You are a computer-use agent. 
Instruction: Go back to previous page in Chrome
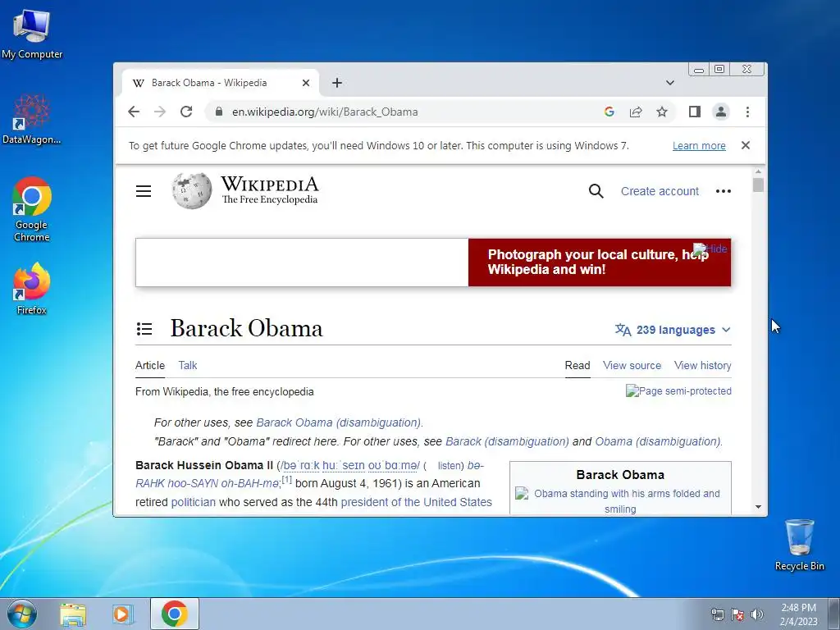coord(134,112)
